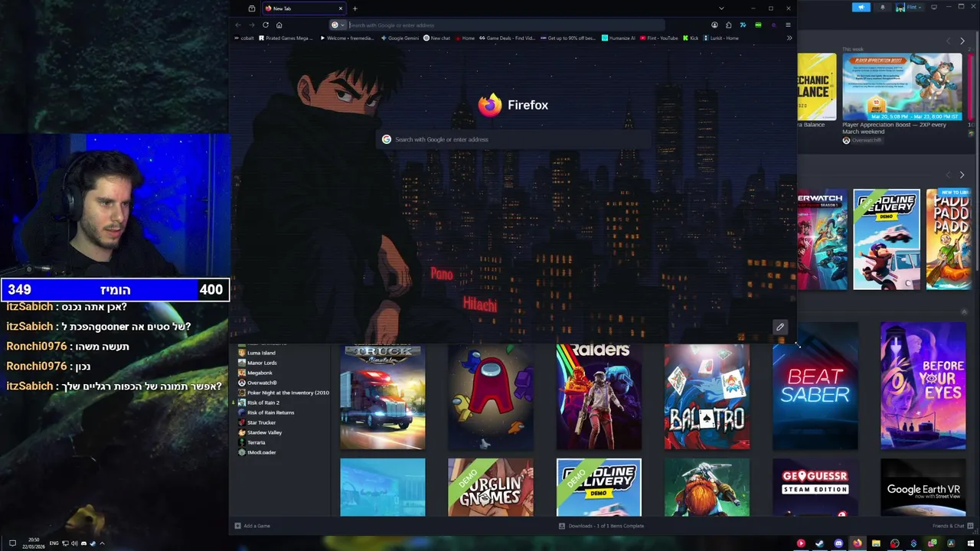
Task: Open Firefox list all tabs chevron
Action: (720, 8)
